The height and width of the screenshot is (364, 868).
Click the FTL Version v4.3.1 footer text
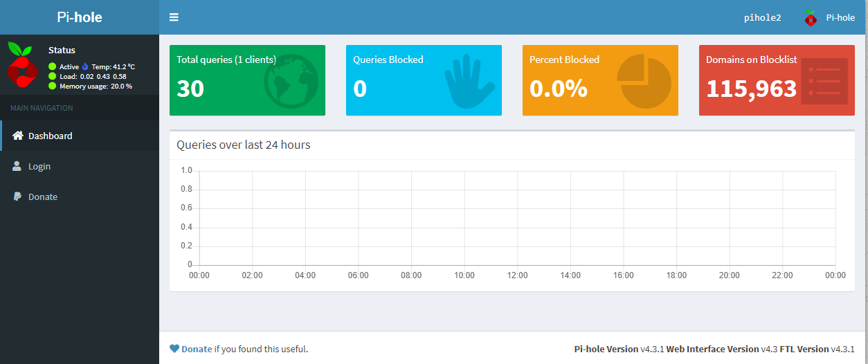pyautogui.click(x=817, y=349)
